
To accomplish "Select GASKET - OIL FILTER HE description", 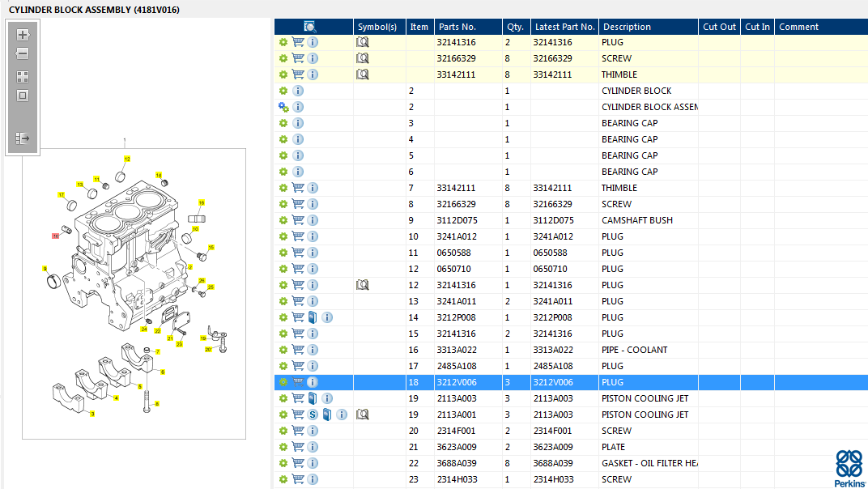I will pyautogui.click(x=649, y=463).
